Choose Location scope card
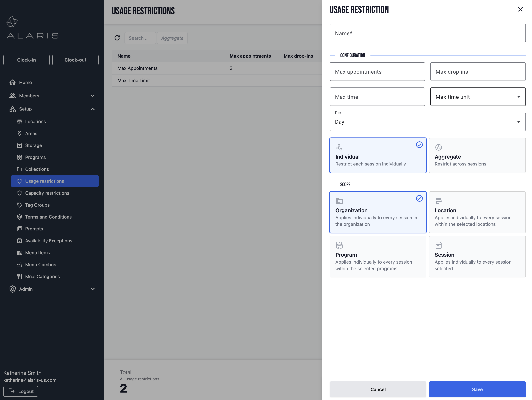Screen dimensions: 532x400 477,212
